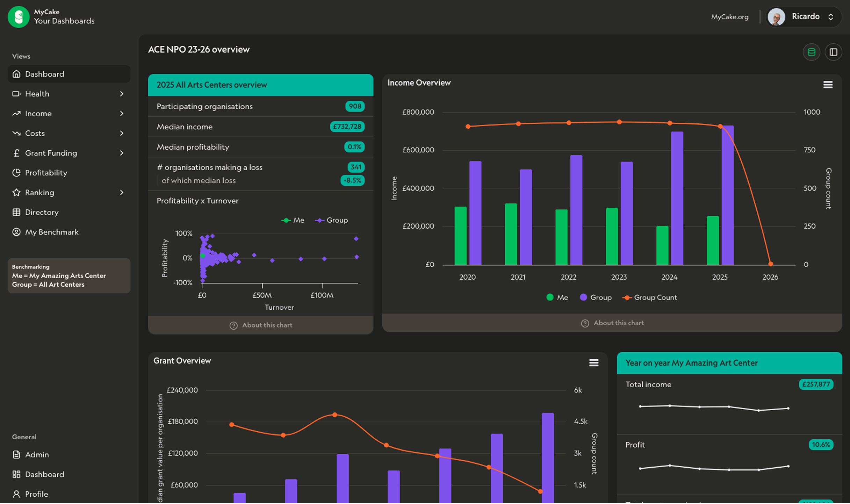Open Grant Overview chart hamburger menu
The width and height of the screenshot is (850, 504).
593,363
